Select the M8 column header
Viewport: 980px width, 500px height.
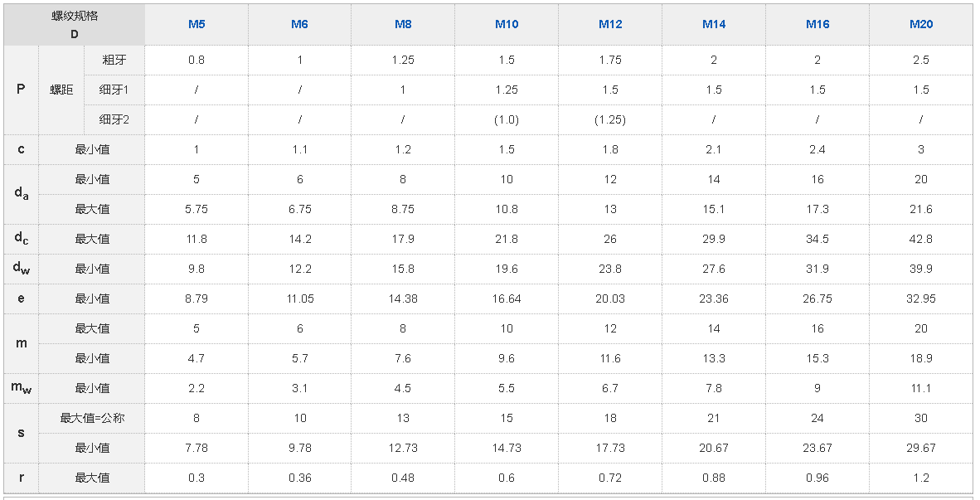coord(403,24)
